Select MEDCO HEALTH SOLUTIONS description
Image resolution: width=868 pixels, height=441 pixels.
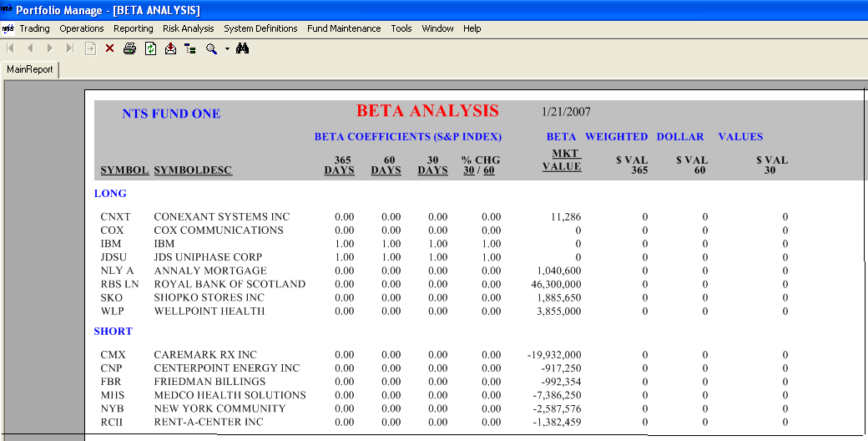point(230,395)
